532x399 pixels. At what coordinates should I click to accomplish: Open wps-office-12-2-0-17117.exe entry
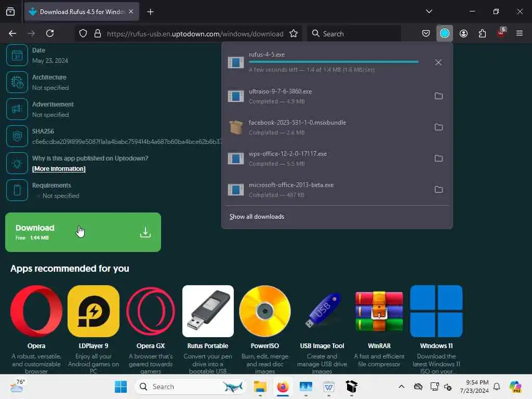[x=326, y=158]
